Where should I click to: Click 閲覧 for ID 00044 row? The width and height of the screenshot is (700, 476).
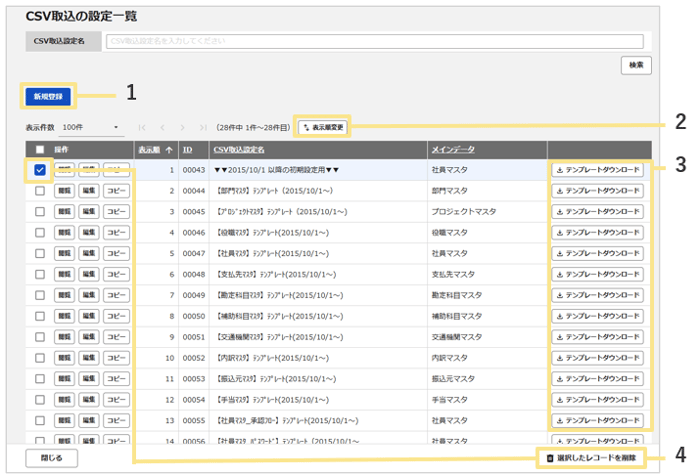tap(64, 191)
